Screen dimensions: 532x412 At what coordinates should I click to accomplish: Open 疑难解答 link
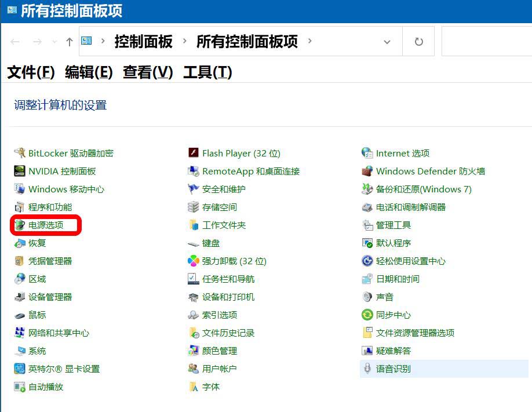tap(393, 351)
